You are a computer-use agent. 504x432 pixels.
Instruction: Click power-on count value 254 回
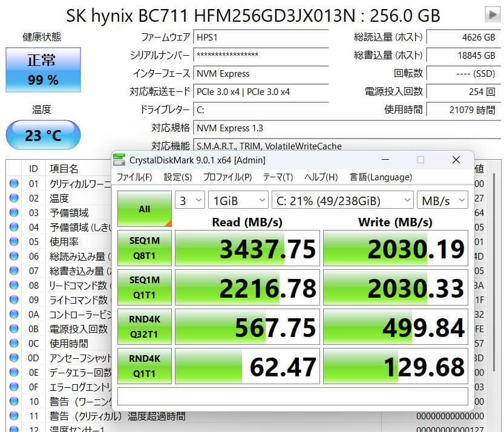point(463,91)
